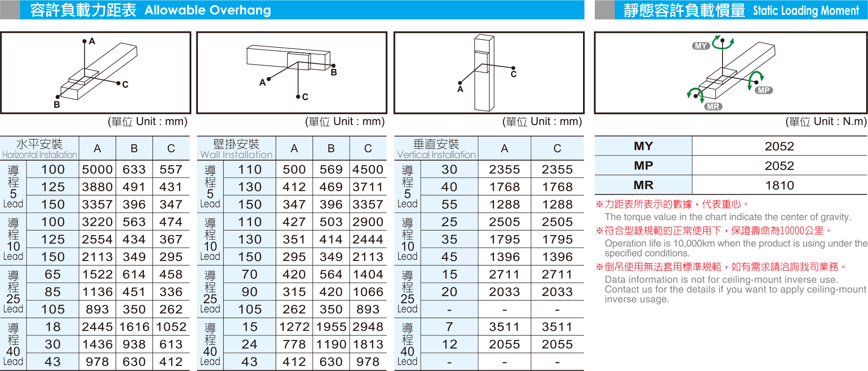Viewport: 868px width, 371px height.
Task: Select the wall-mounted actuator diagram
Action: 292,73
